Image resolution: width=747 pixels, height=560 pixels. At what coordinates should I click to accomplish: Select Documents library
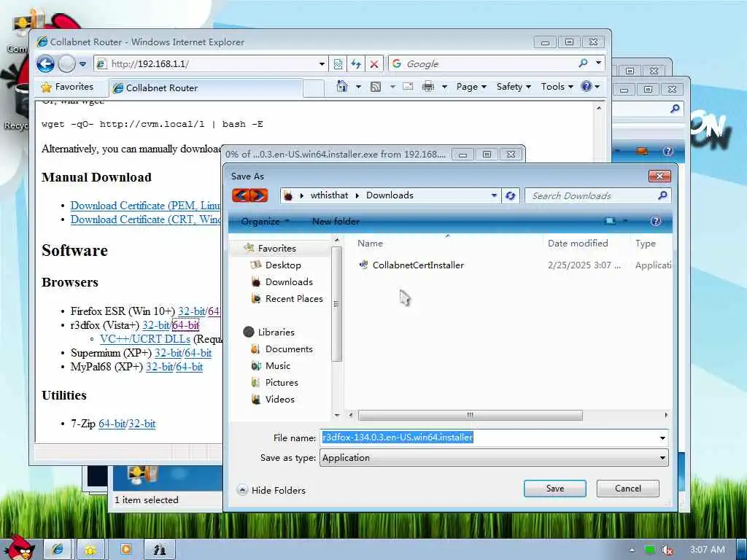289,349
